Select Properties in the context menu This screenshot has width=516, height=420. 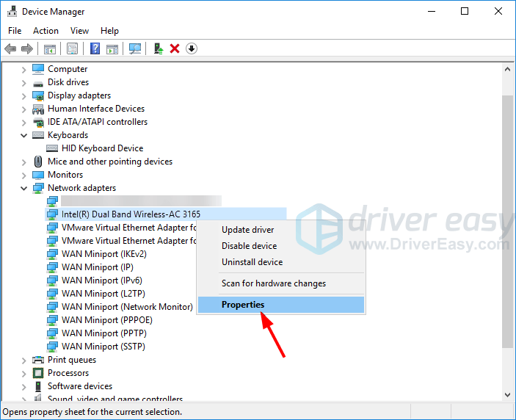pos(281,305)
